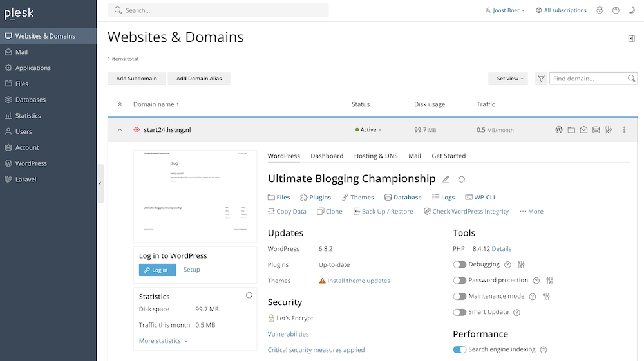The image size is (644, 361).
Task: Show help for Smart Update option
Action: pos(516,312)
